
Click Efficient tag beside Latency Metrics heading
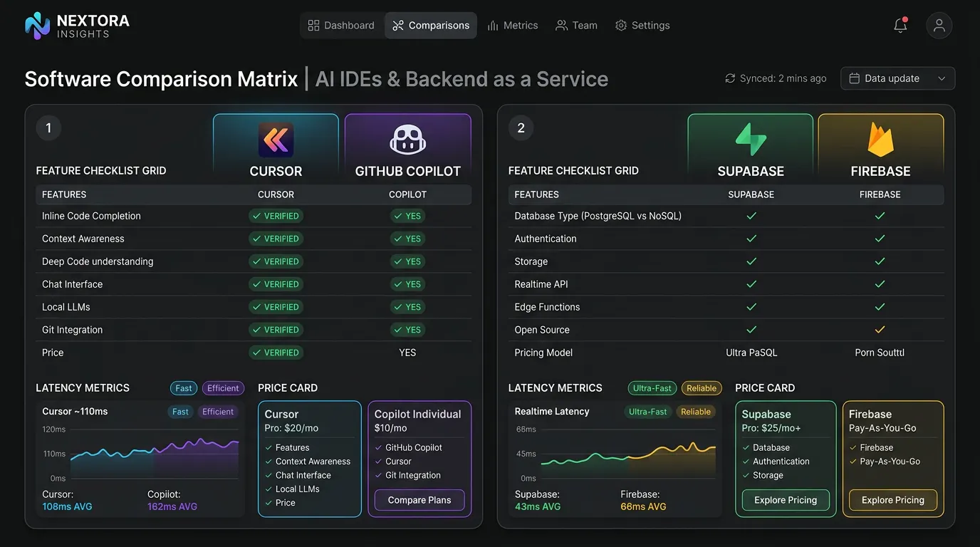(x=223, y=388)
